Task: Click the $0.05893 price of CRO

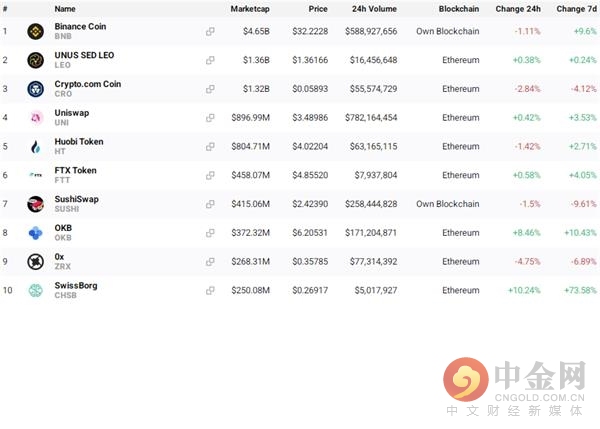Action: pyautogui.click(x=310, y=89)
